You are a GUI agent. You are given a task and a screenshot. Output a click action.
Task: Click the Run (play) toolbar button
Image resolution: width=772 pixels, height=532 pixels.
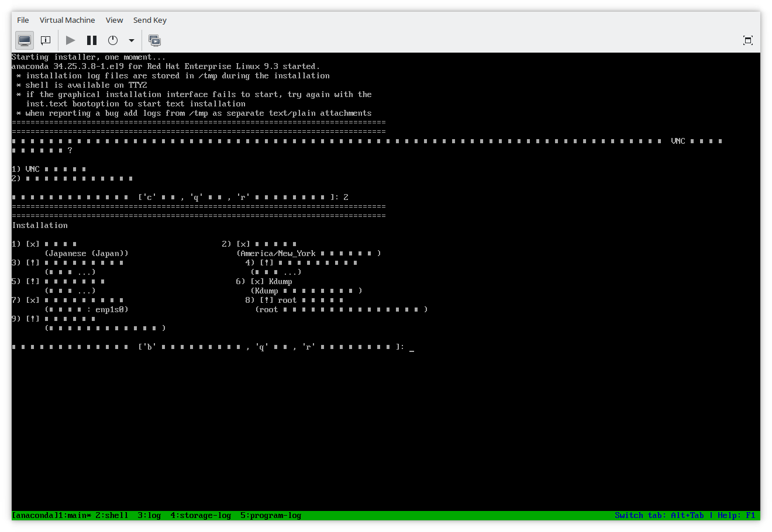(71, 40)
